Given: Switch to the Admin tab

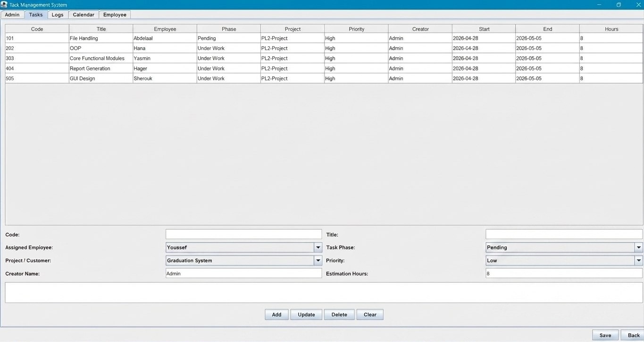Looking at the screenshot, I should click(x=12, y=15).
